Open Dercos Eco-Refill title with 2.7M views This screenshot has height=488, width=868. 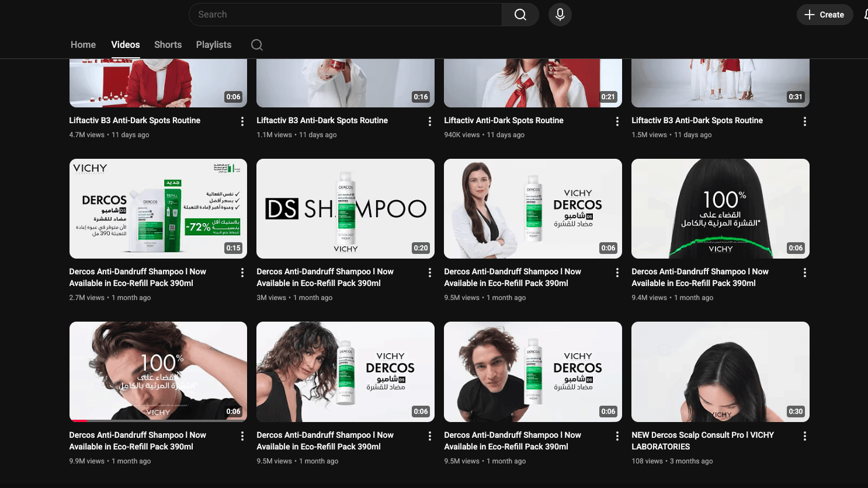coord(138,277)
